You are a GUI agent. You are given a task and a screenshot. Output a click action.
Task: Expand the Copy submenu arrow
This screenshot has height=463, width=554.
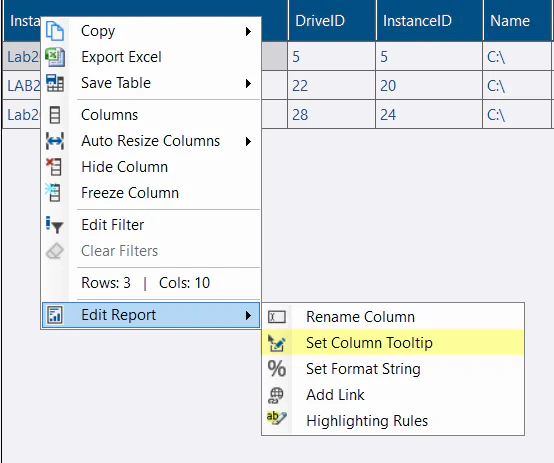(248, 31)
